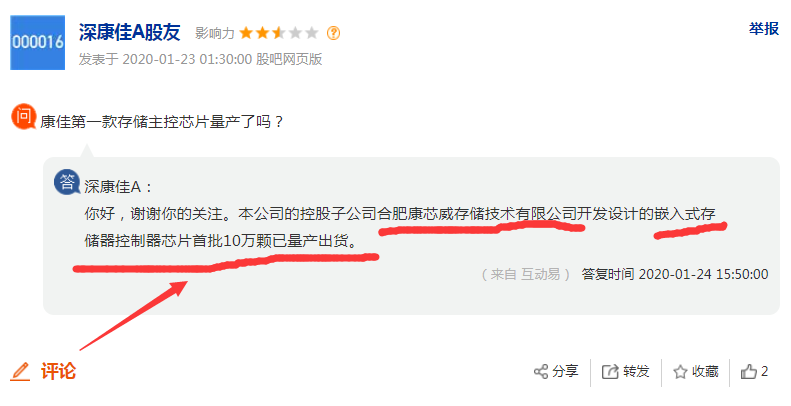This screenshot has height=406, width=791.
Task: Toggle 收藏 to bookmark this post
Action: click(x=705, y=372)
